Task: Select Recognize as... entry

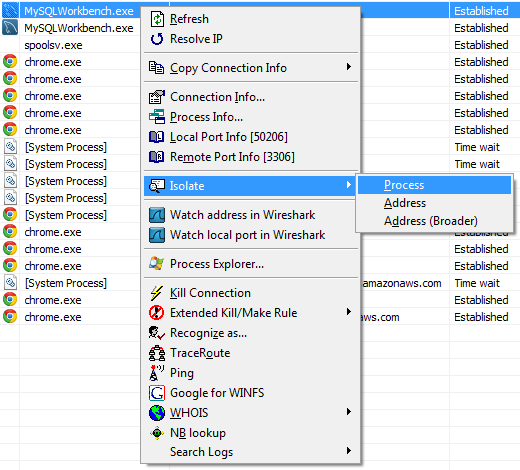Action: click(x=252, y=333)
